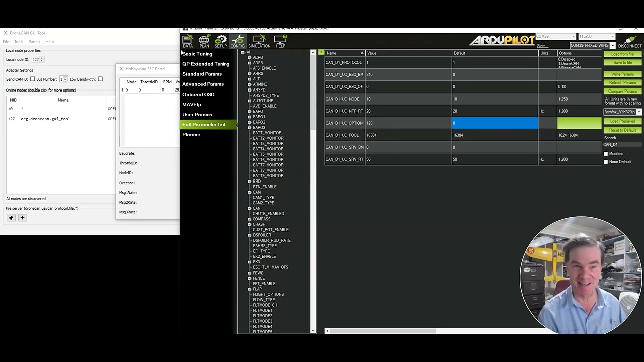This screenshot has height=362, width=644.
Task: Expand the ADSB tree node
Action: (249, 63)
